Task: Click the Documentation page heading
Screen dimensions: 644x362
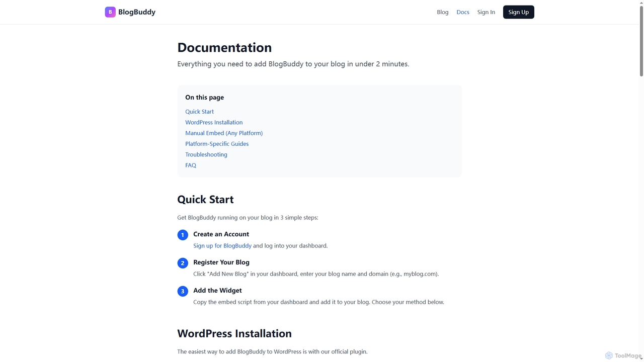Action: (224, 47)
